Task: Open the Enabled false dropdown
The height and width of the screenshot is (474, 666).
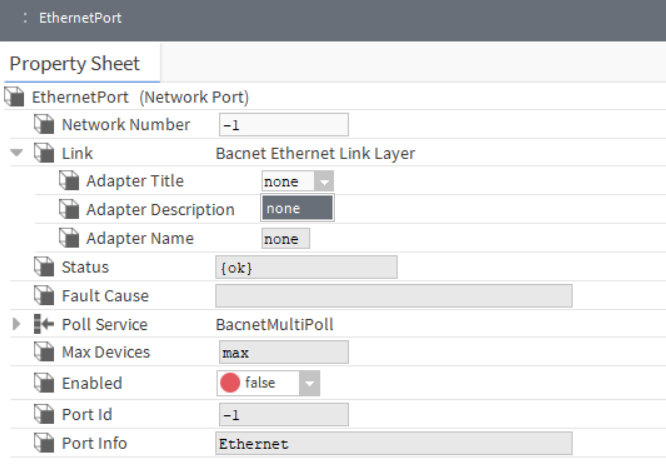Action: (x=309, y=383)
